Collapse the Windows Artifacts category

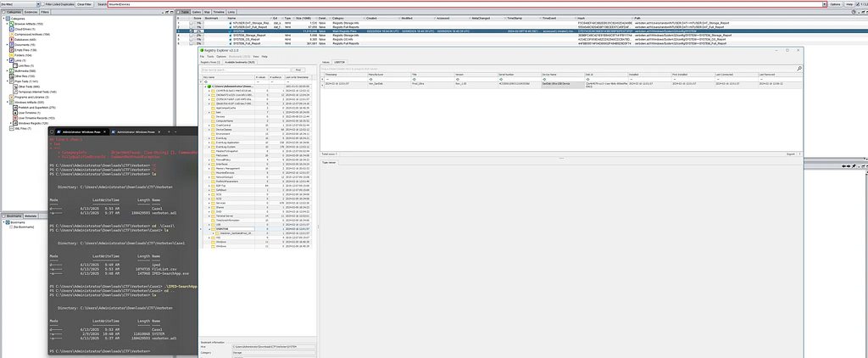tap(7, 102)
